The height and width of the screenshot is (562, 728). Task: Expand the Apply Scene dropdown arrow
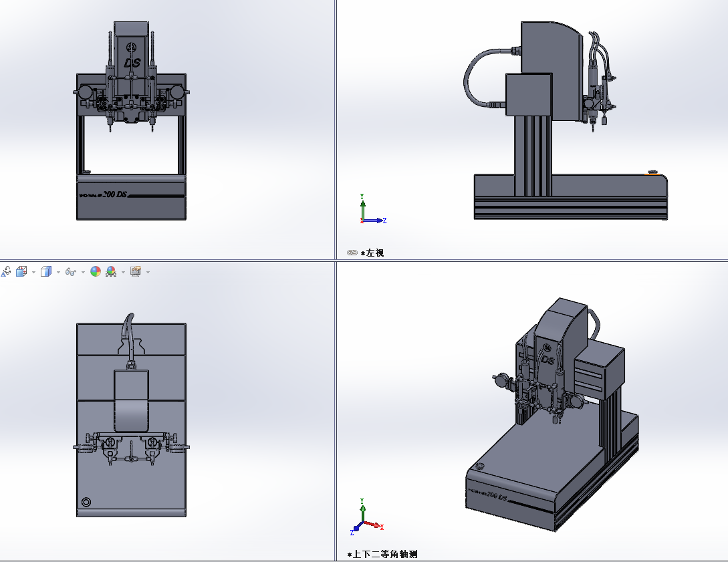122,272
